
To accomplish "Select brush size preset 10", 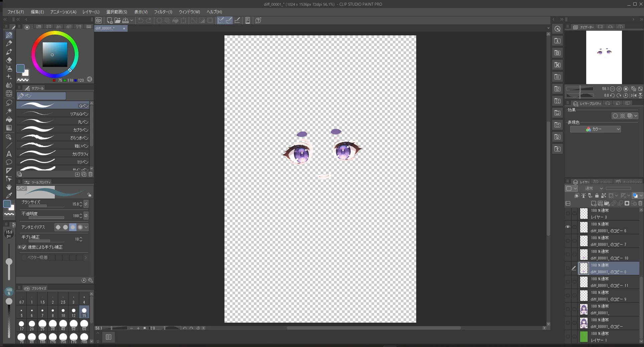I will (x=63, y=312).
